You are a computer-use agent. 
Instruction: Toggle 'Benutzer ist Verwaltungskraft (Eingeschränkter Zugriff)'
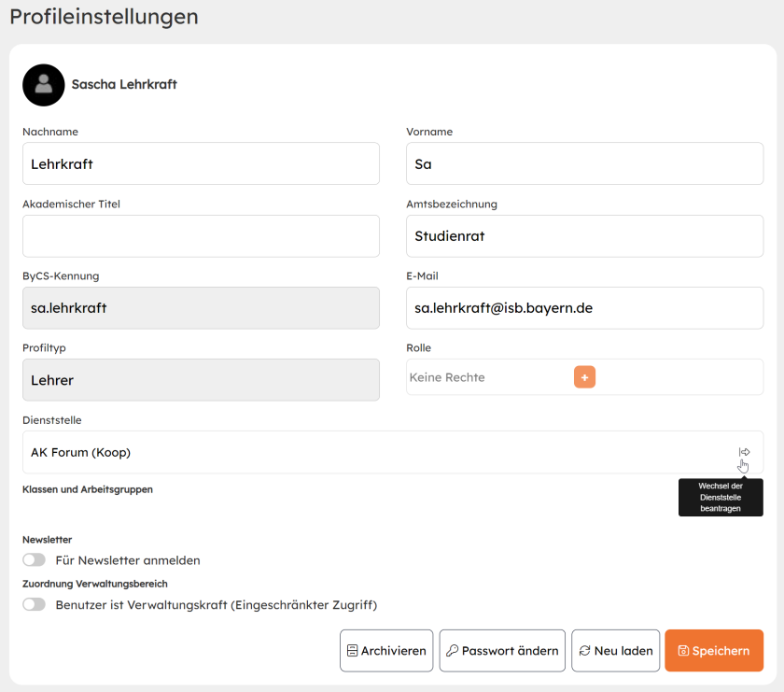pos(34,604)
